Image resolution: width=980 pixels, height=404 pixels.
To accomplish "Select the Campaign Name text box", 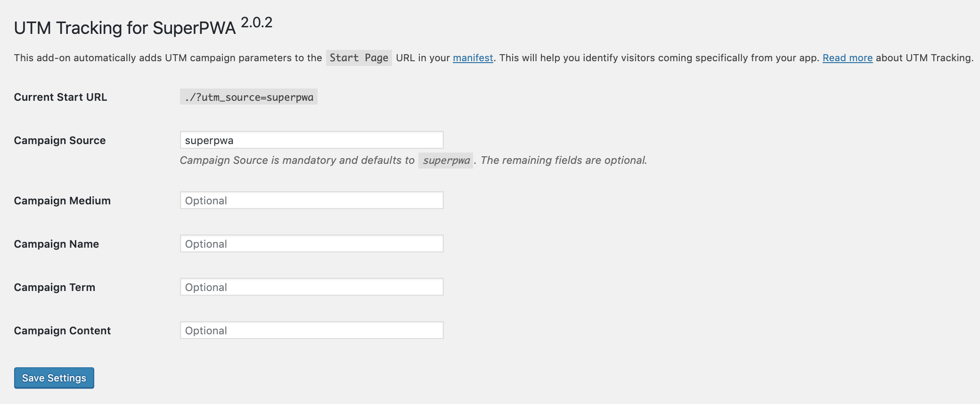I will (311, 244).
